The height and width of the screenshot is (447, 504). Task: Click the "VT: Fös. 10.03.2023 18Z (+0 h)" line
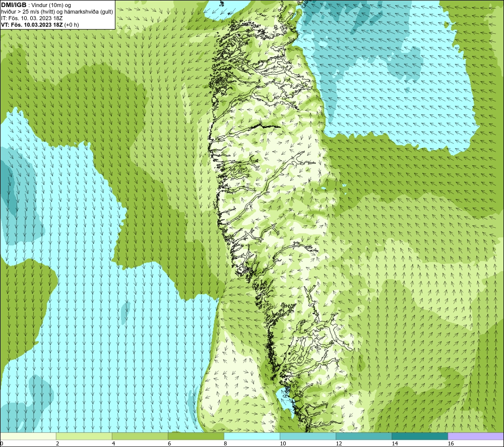[x=40, y=25]
